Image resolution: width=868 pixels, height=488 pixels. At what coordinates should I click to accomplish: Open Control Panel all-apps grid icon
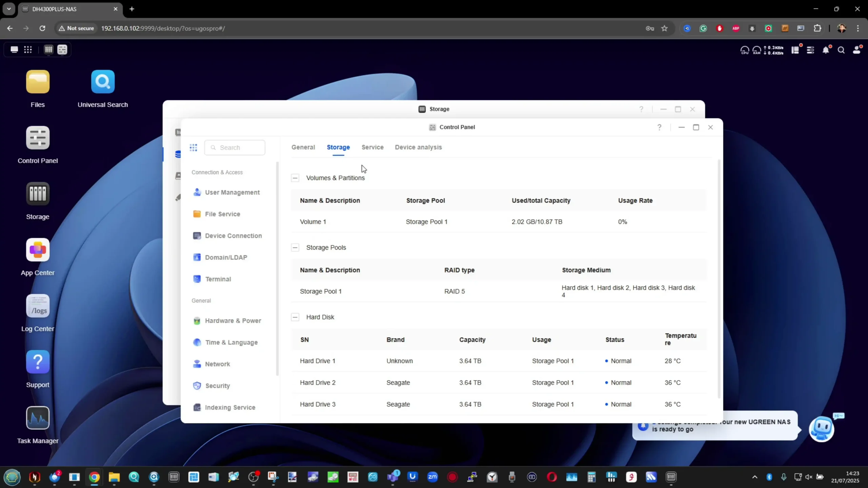pyautogui.click(x=193, y=147)
